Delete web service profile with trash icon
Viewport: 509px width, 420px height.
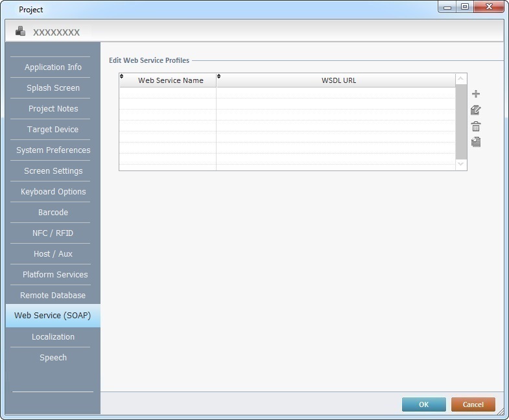(x=475, y=126)
